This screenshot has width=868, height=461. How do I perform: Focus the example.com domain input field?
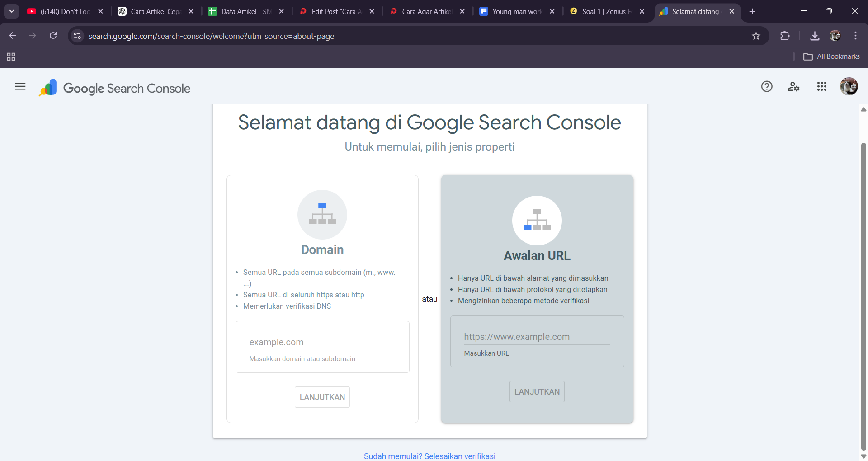(x=322, y=342)
